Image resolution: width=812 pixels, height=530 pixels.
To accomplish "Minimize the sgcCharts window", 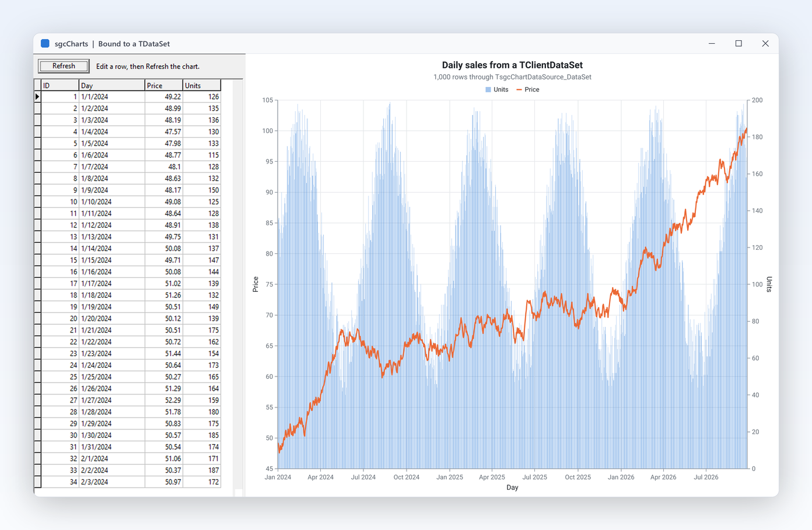I will [x=712, y=43].
